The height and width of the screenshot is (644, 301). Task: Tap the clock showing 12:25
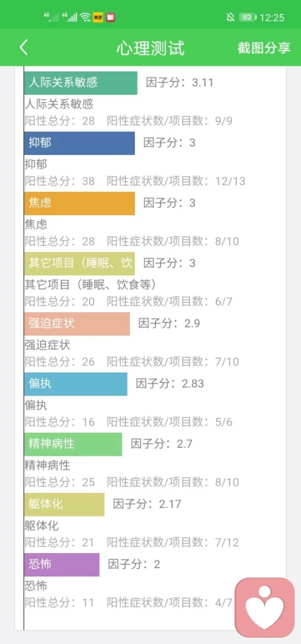(272, 18)
